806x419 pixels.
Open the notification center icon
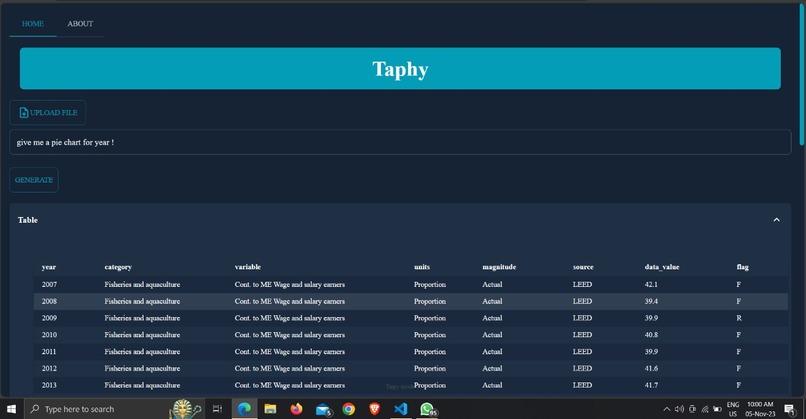point(790,409)
